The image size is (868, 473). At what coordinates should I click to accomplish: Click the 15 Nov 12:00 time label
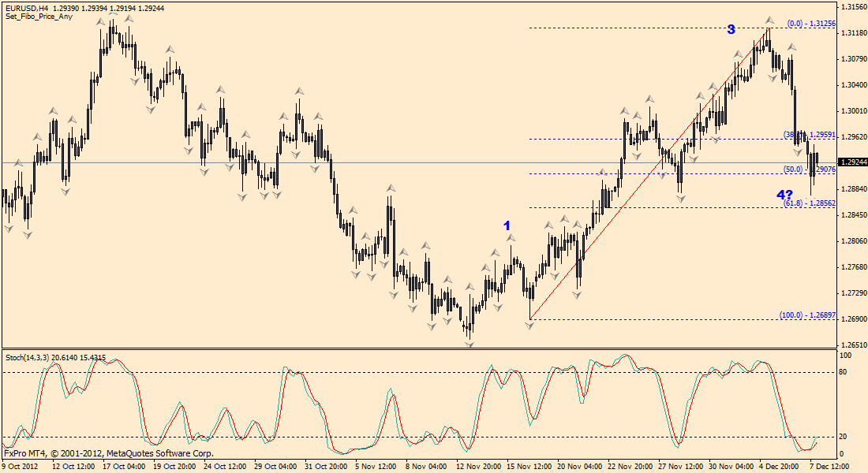(x=529, y=467)
